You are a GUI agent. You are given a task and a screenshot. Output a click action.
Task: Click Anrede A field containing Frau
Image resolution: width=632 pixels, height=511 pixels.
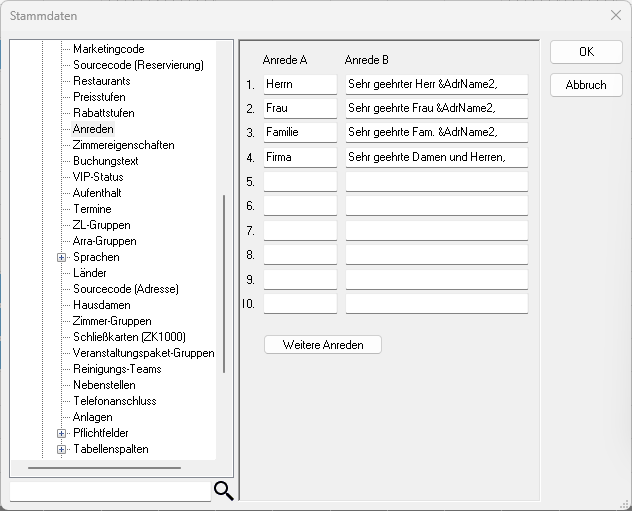pyautogui.click(x=300, y=108)
